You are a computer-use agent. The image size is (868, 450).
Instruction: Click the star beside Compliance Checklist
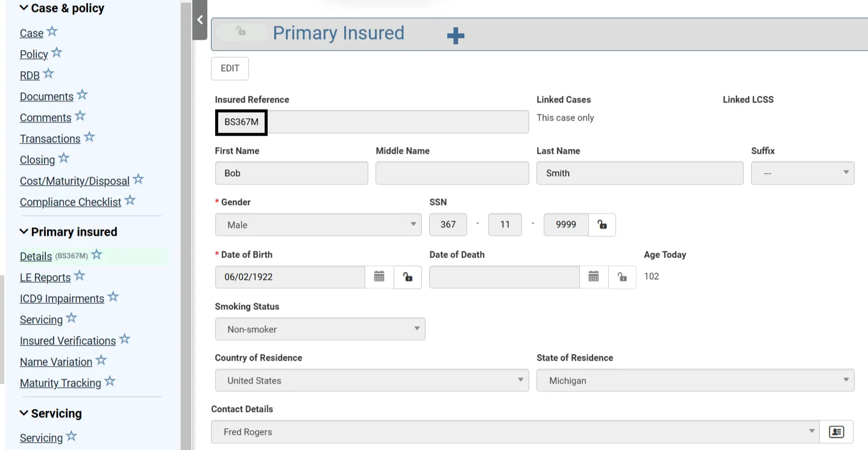click(x=130, y=200)
